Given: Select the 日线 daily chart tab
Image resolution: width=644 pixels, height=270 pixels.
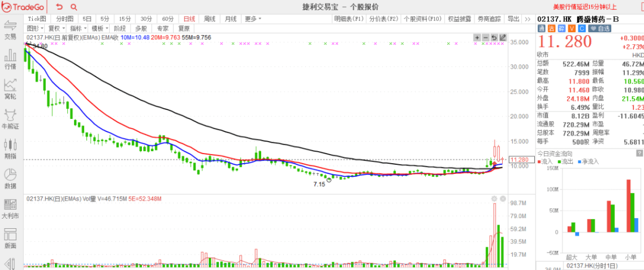Looking at the screenshot, I should pos(189,19).
